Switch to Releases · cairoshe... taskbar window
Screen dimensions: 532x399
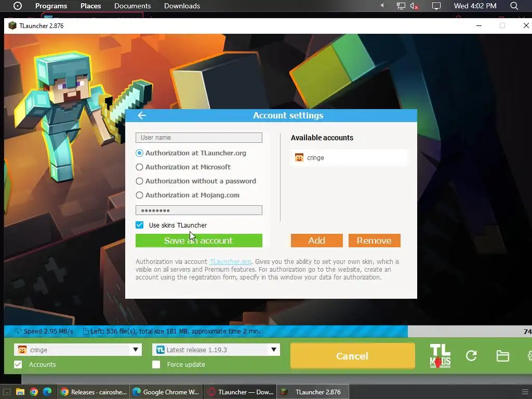[x=94, y=392]
